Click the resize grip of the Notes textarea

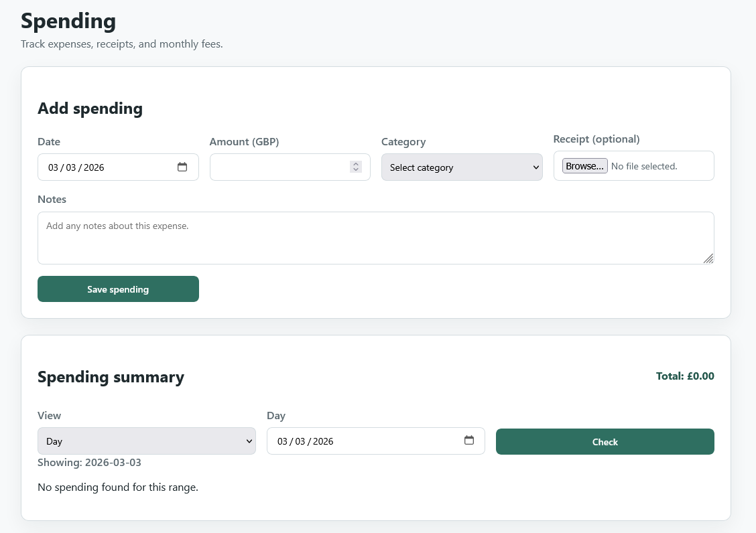[x=709, y=259]
